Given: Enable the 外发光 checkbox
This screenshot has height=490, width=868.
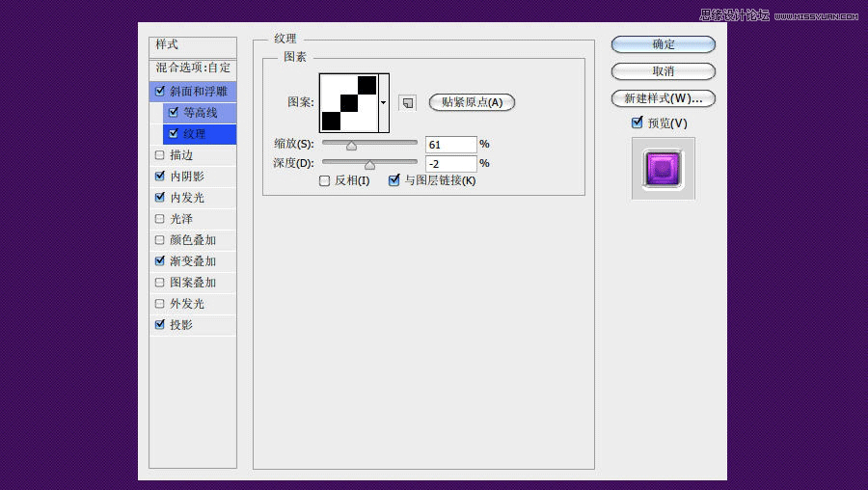Looking at the screenshot, I should point(160,304).
